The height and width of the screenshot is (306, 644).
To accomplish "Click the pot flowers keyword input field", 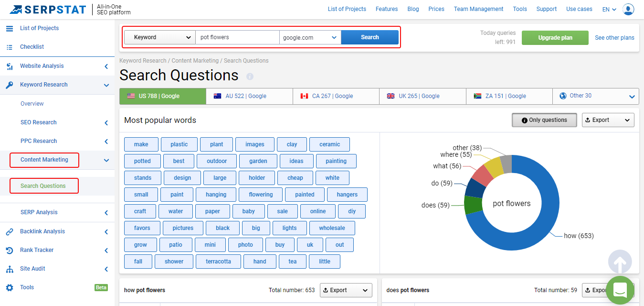I will click(x=237, y=37).
